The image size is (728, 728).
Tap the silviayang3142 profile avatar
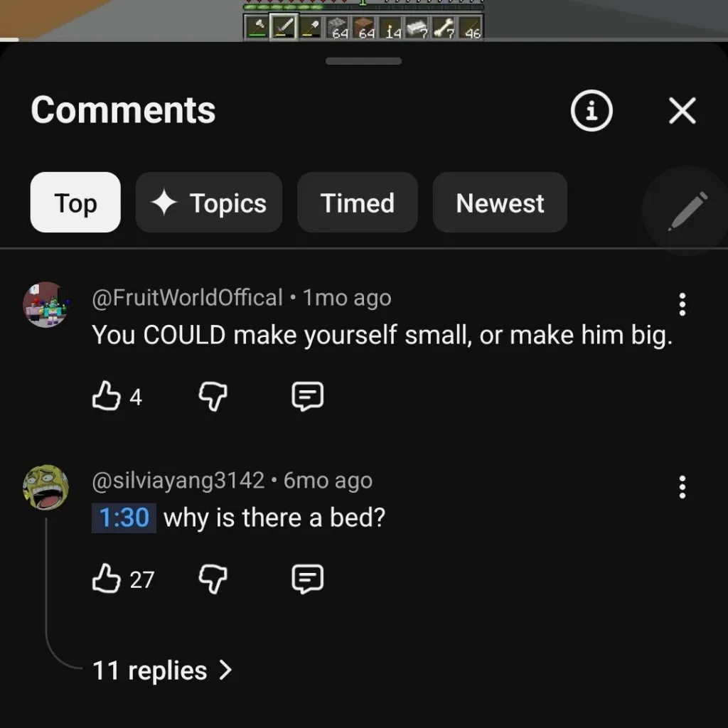[x=45, y=487]
